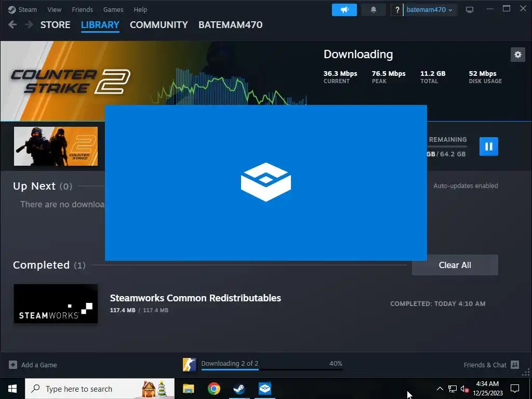
Task: Click the muted volume tray icon
Action: point(464,389)
